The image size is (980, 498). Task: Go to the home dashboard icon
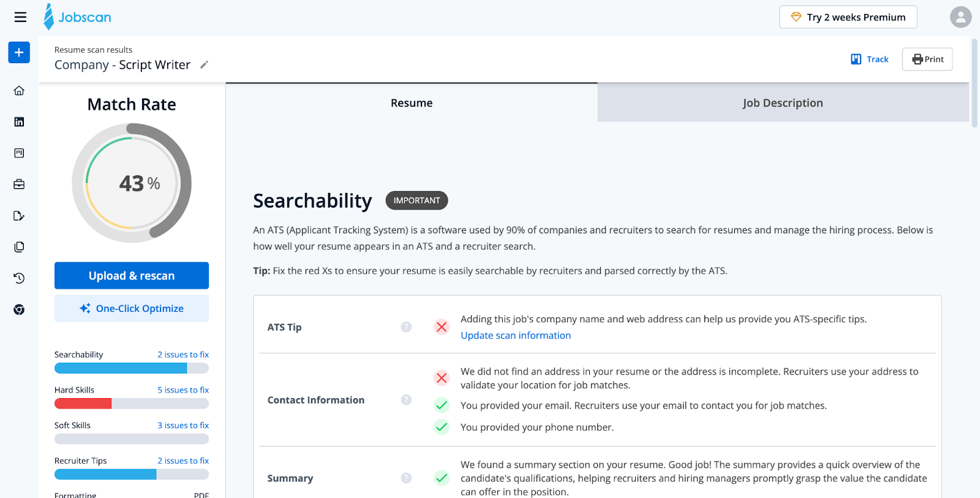tap(19, 91)
